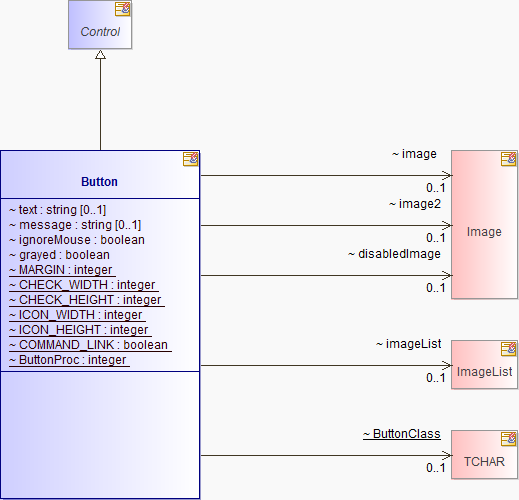Screen dimensions: 519x500
Task: Click the class icon on ImageList box
Action: coord(508,349)
